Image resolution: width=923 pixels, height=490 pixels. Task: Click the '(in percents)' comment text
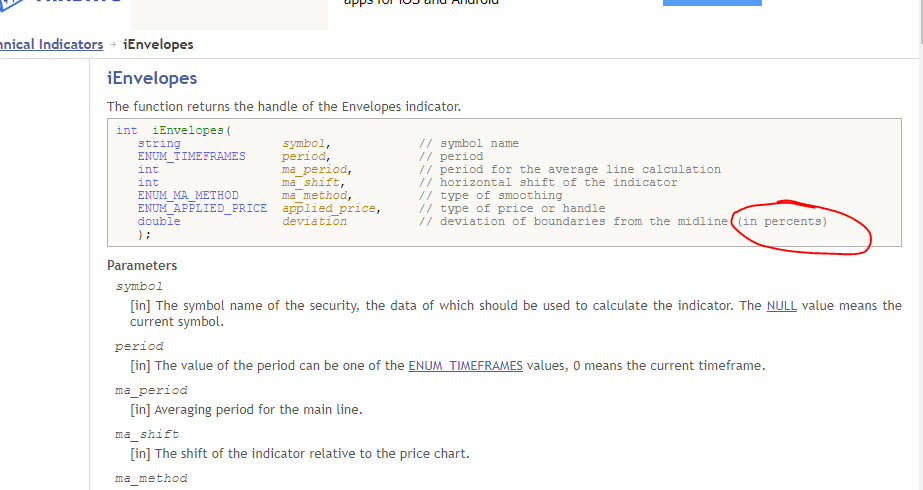pyautogui.click(x=782, y=221)
